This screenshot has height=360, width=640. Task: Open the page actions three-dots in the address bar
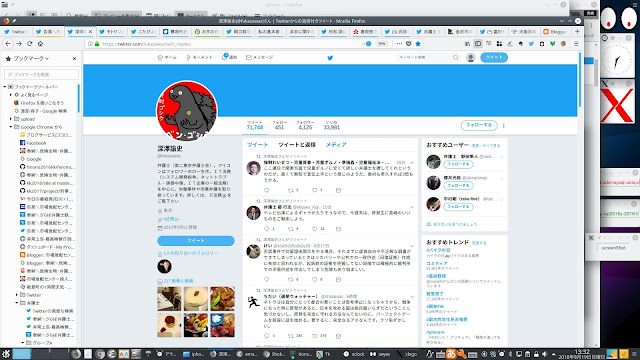click(x=399, y=44)
